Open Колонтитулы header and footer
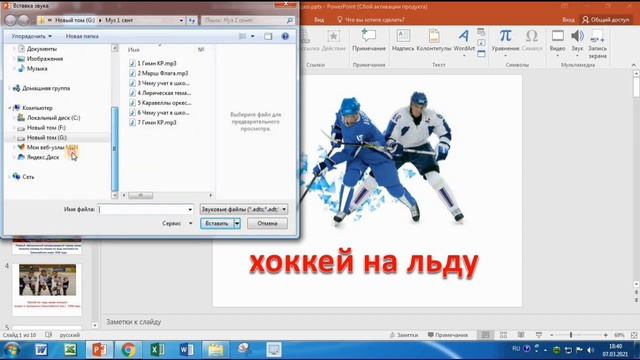Image resolution: width=640 pixels, height=360 pixels. [434, 40]
